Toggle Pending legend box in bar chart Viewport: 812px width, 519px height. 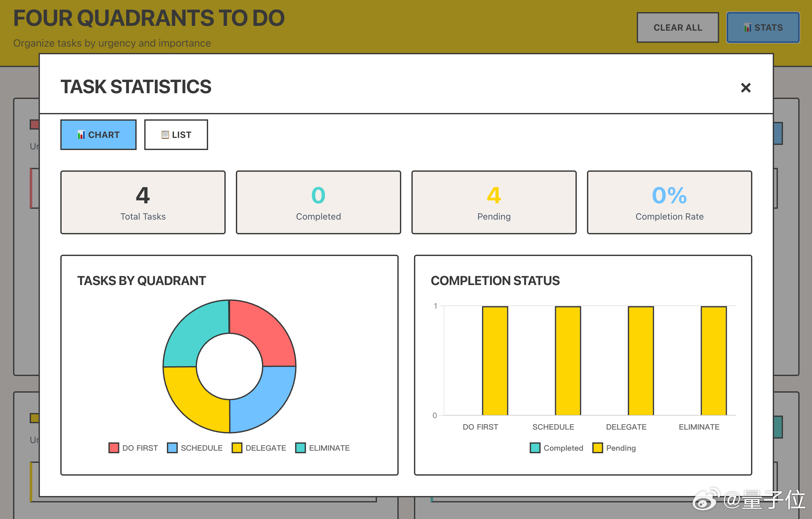pos(598,448)
